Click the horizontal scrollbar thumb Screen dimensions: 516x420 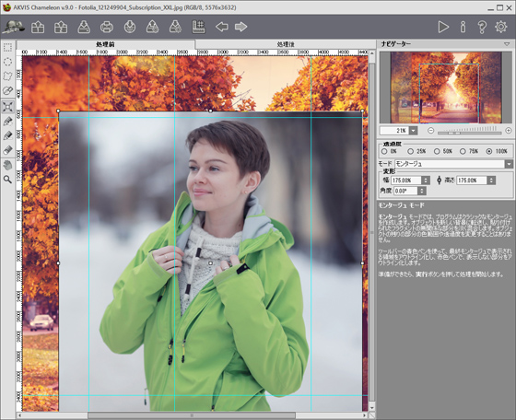coord(192,415)
